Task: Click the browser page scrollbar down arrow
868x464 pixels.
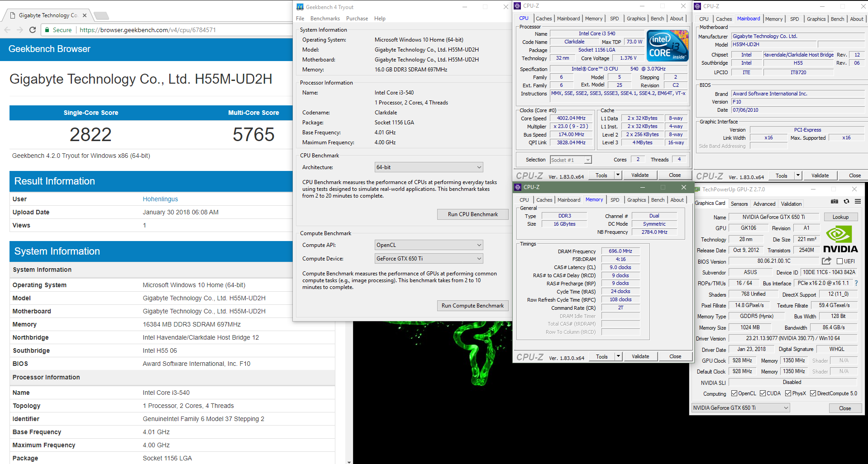Action: coord(348,462)
